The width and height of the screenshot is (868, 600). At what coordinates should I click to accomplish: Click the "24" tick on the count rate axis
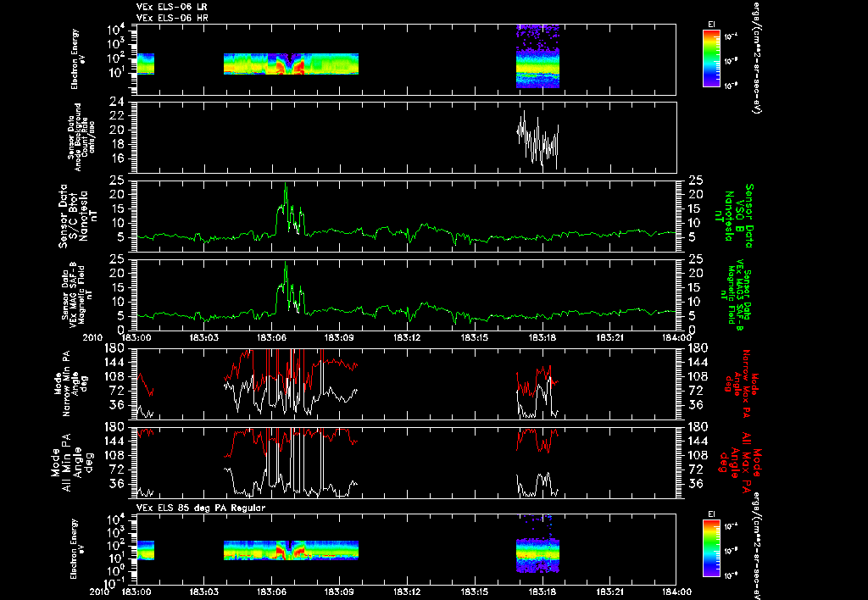click(117, 103)
